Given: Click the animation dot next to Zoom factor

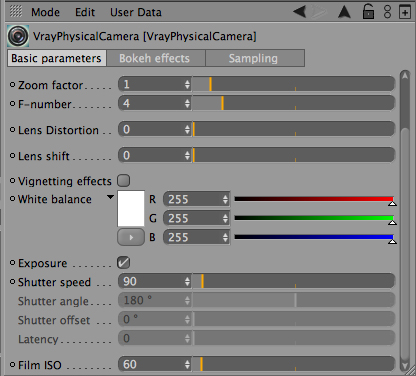Looking at the screenshot, I should point(12,85).
